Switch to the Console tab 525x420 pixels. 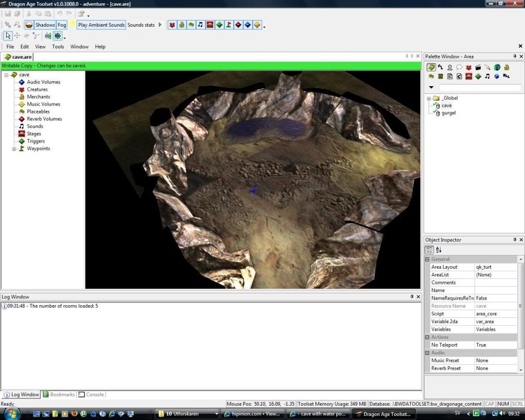tap(91, 394)
